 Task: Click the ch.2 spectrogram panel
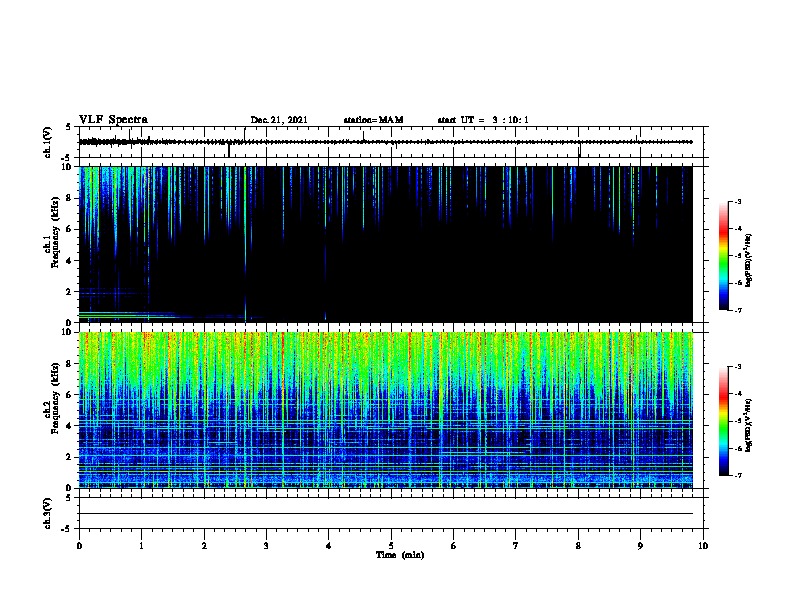pyautogui.click(x=386, y=410)
